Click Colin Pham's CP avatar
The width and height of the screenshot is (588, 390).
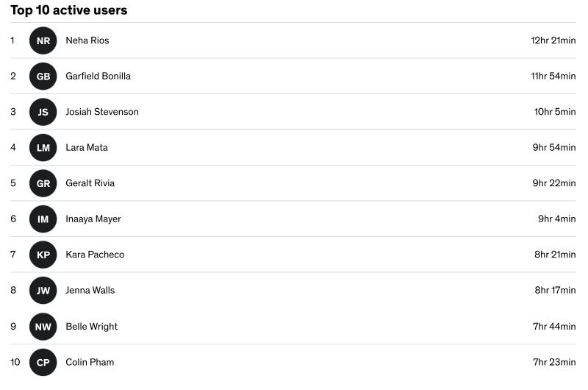pos(43,362)
